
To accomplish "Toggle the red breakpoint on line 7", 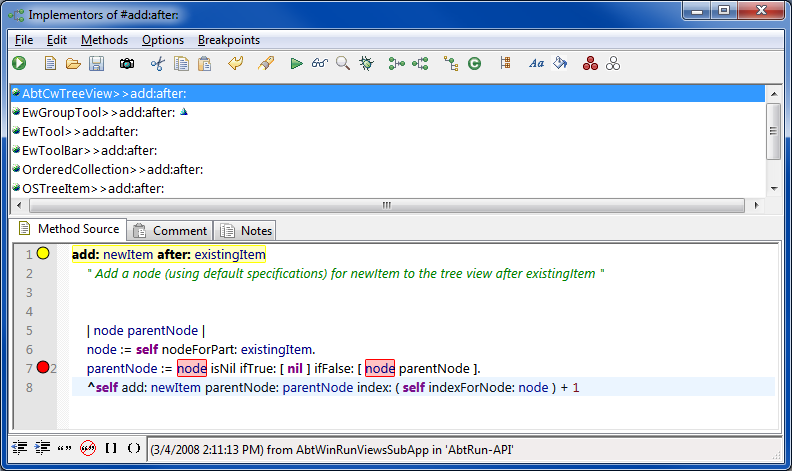I will (x=43, y=368).
